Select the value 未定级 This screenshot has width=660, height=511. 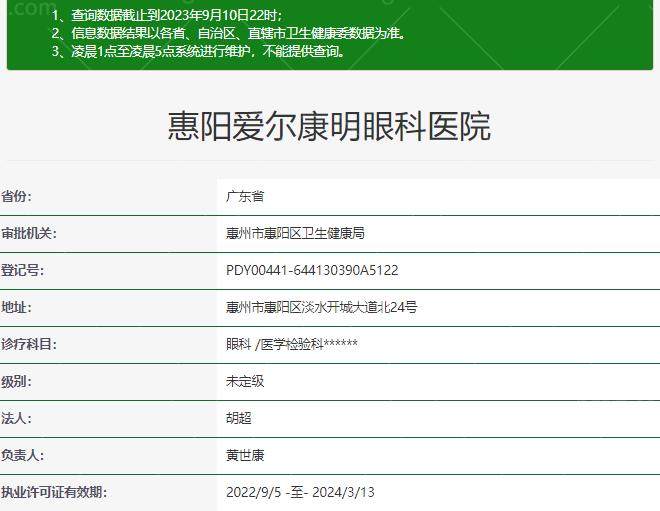245,381
